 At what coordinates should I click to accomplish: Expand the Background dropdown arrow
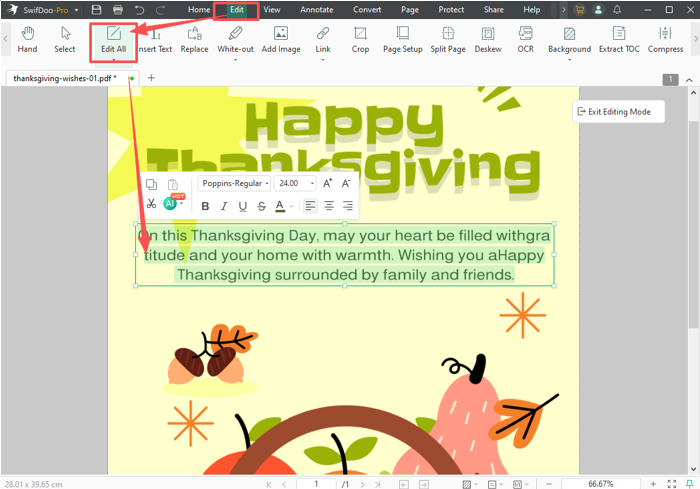[x=569, y=59]
